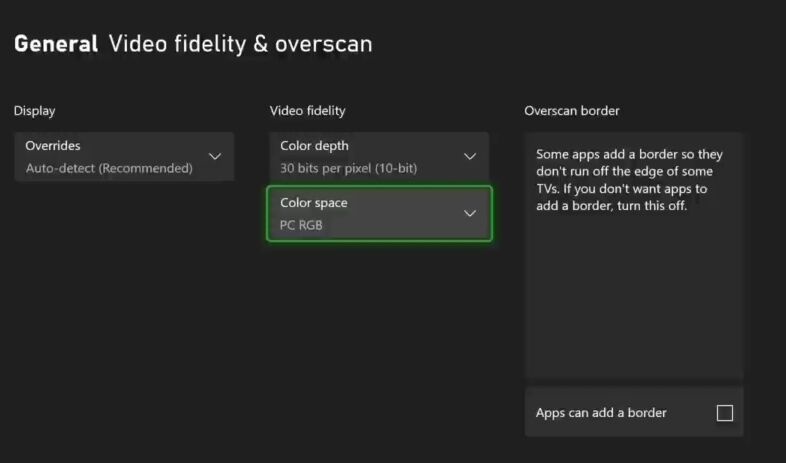This screenshot has height=463, width=786.
Task: Click the Overscan border section label
Action: tap(572, 111)
